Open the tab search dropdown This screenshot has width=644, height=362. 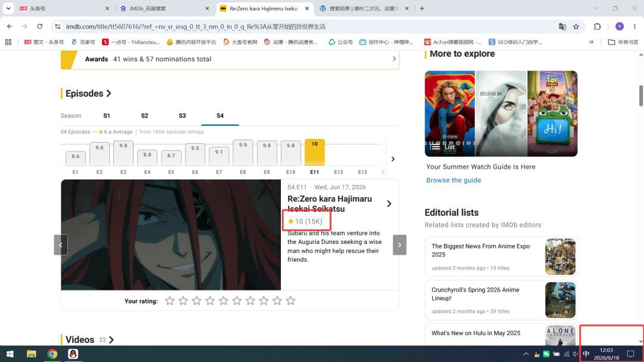tap(8, 8)
